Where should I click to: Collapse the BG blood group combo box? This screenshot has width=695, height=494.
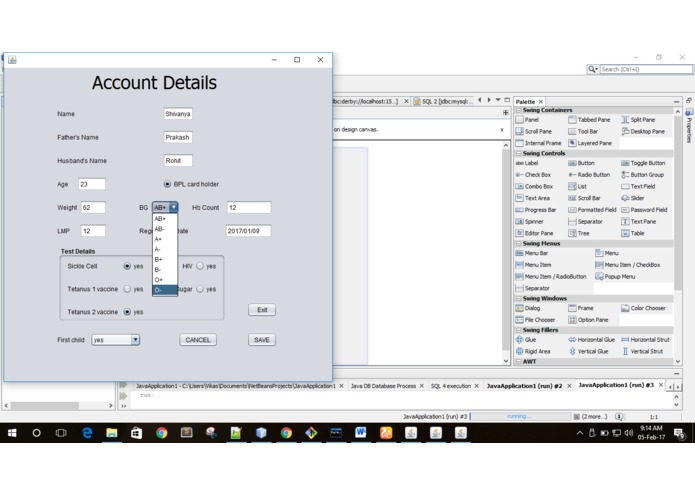click(x=173, y=207)
